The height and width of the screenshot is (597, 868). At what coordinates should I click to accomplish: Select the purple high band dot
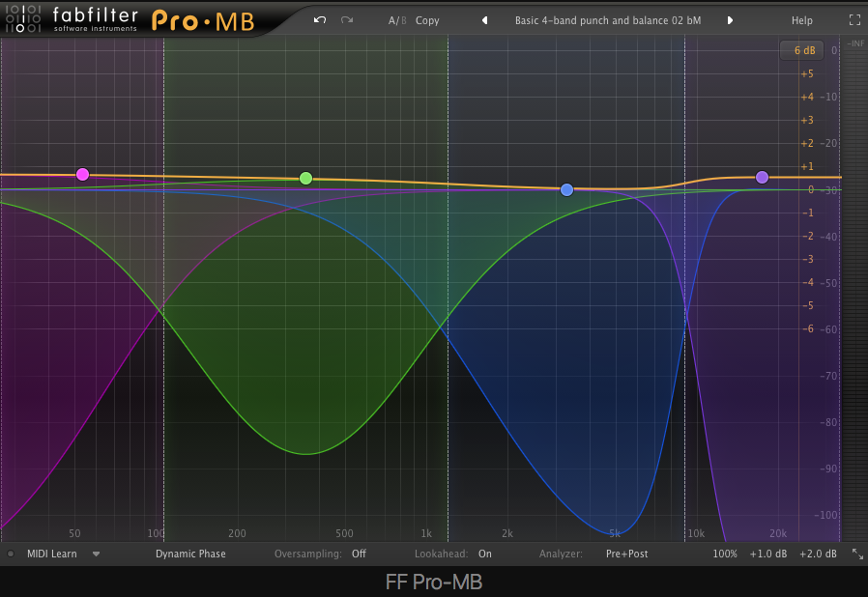pos(762,177)
